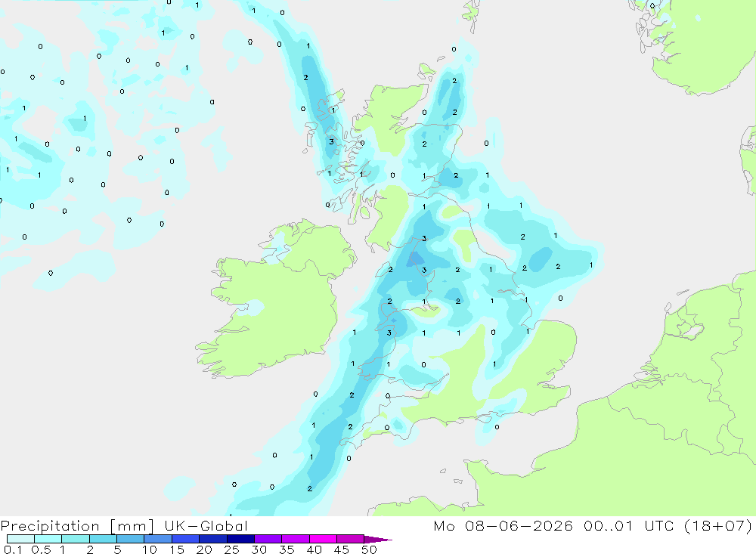The width and height of the screenshot is (756, 554).
Task: Choose the 20–25 mm dark blue swatch
Action: (213, 539)
